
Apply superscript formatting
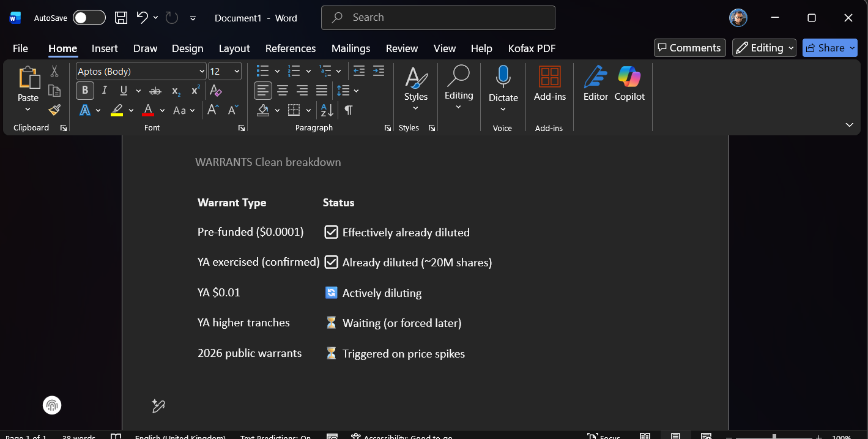point(196,91)
